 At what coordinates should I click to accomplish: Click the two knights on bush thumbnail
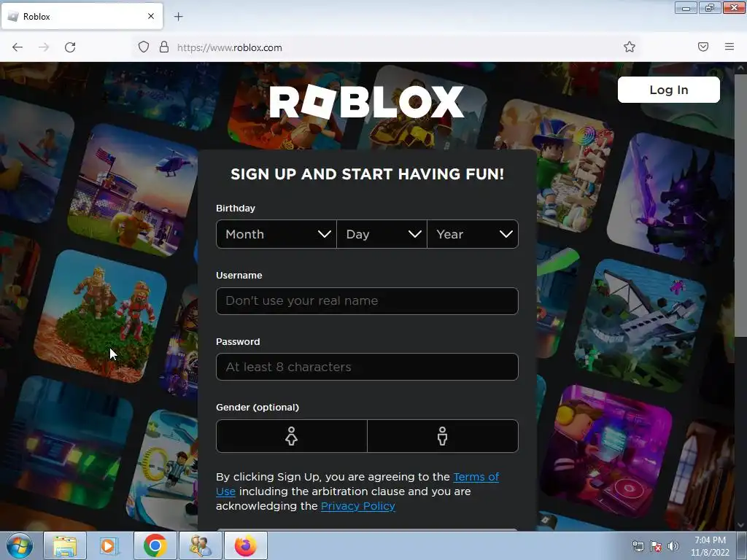coord(101,316)
